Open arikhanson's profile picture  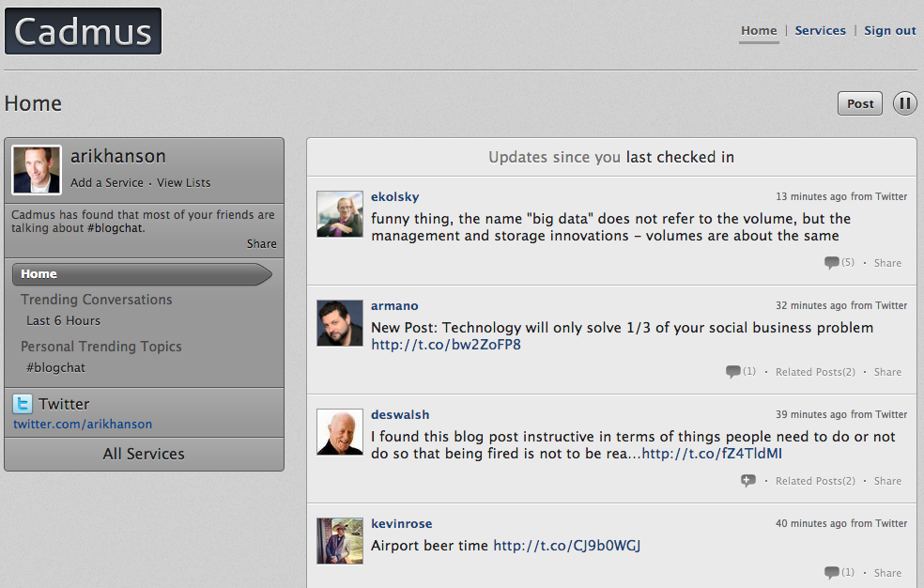click(37, 170)
